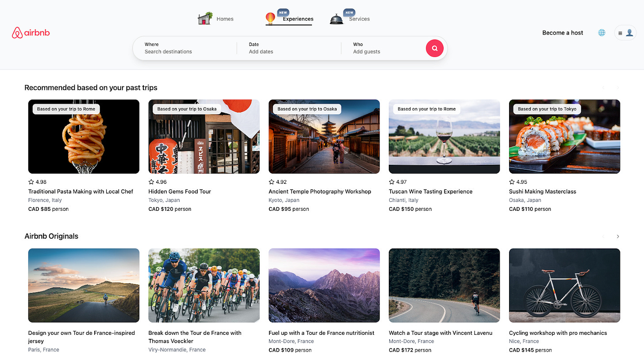Open Ancient Temple Photography Workshop title
This screenshot has height=353, width=644.
click(320, 191)
